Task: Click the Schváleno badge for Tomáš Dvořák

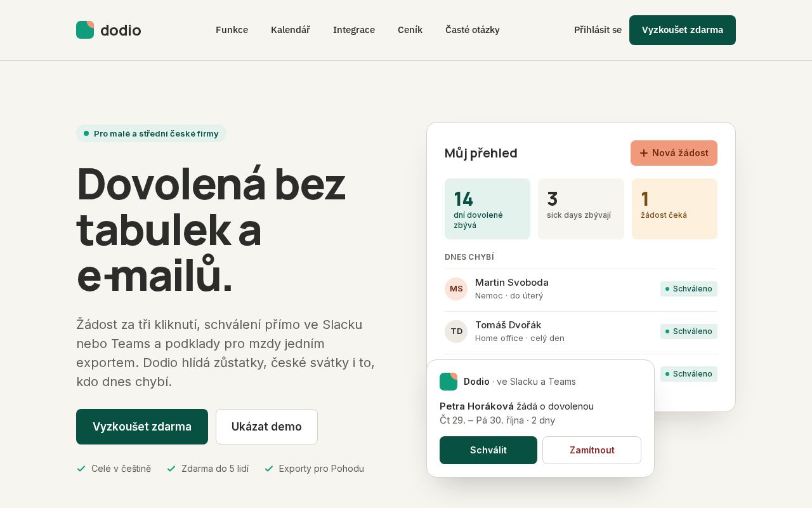Action: coord(689,331)
